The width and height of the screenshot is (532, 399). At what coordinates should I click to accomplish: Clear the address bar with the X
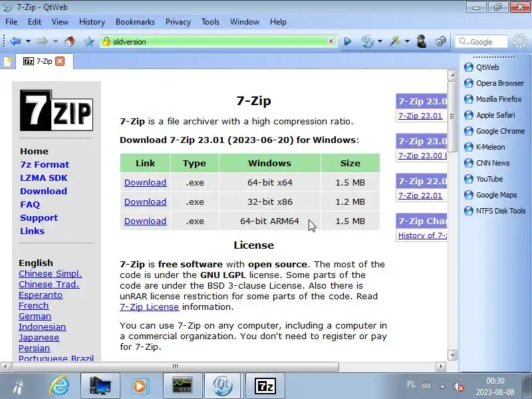coord(331,41)
